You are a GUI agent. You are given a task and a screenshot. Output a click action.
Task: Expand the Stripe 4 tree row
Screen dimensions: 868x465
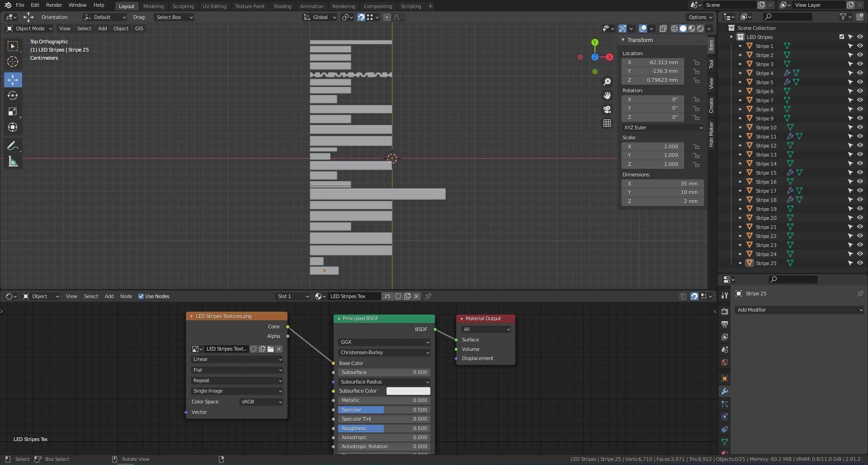tap(741, 73)
